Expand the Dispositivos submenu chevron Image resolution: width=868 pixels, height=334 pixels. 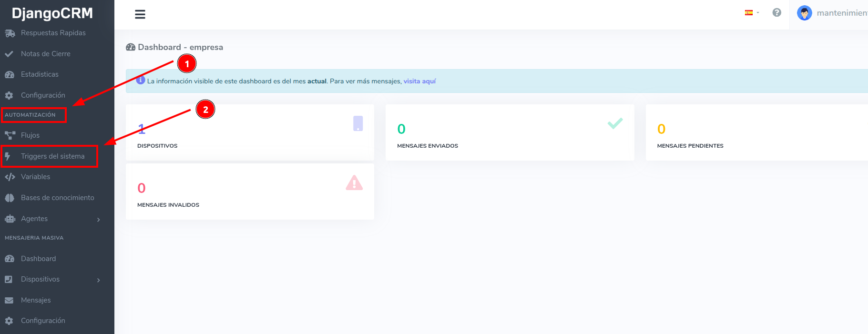(x=99, y=280)
